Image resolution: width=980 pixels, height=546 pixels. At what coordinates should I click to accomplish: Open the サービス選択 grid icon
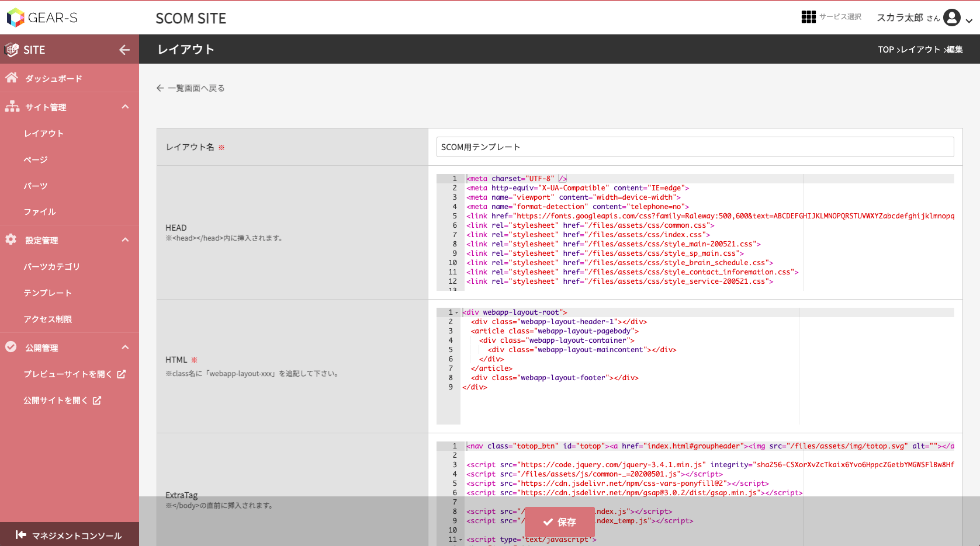(x=808, y=17)
